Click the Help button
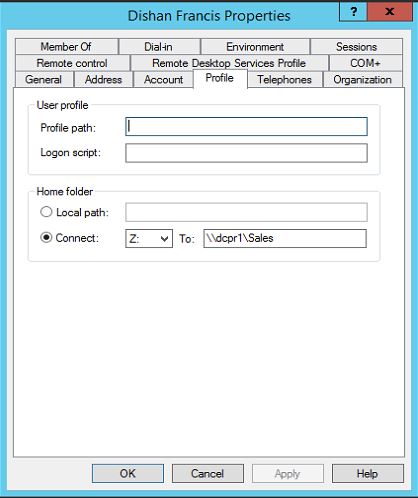Screen dimensions: 418x498 pyautogui.click(x=367, y=473)
